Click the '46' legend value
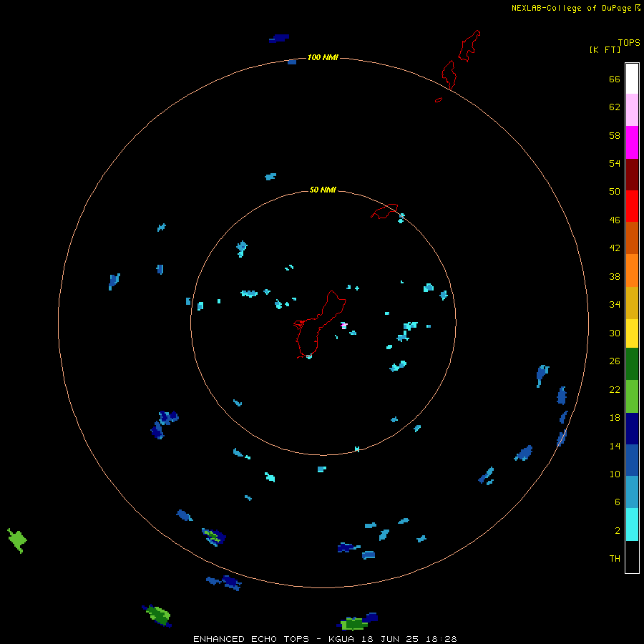This screenshot has width=644, height=644. click(x=615, y=220)
